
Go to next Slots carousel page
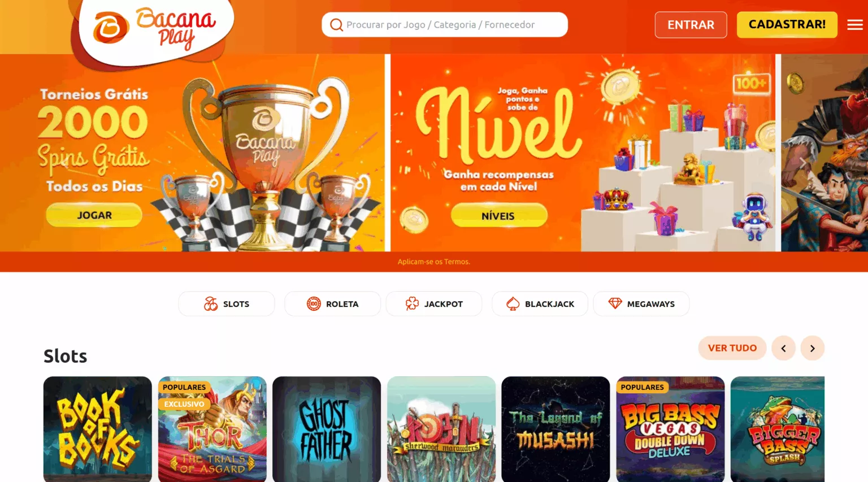(813, 348)
